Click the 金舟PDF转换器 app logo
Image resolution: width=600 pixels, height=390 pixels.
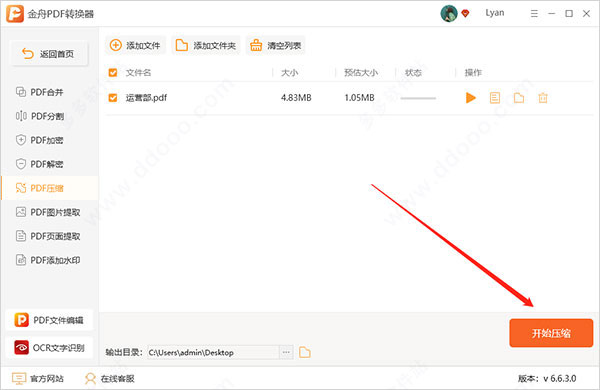pyautogui.click(x=15, y=14)
